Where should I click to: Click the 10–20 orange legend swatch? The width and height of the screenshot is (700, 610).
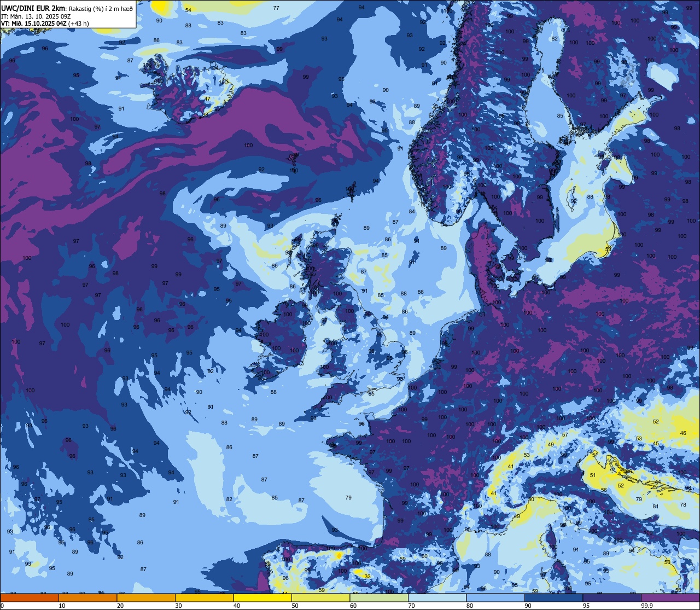[87, 597]
